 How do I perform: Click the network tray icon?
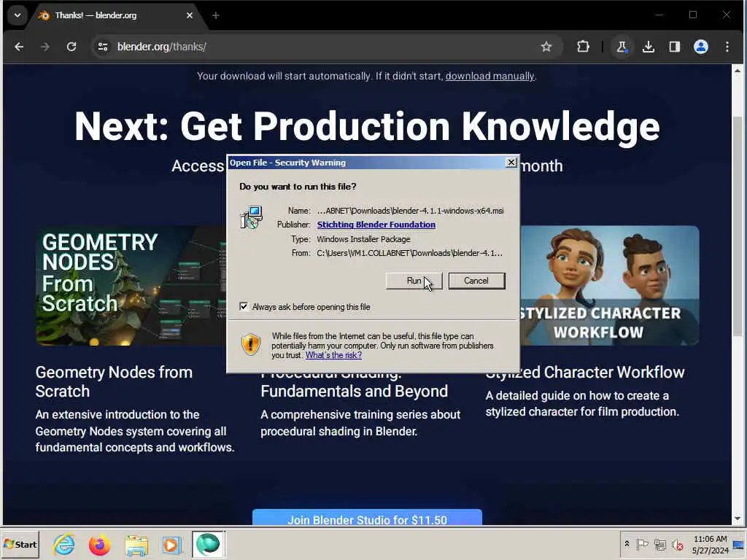click(659, 544)
